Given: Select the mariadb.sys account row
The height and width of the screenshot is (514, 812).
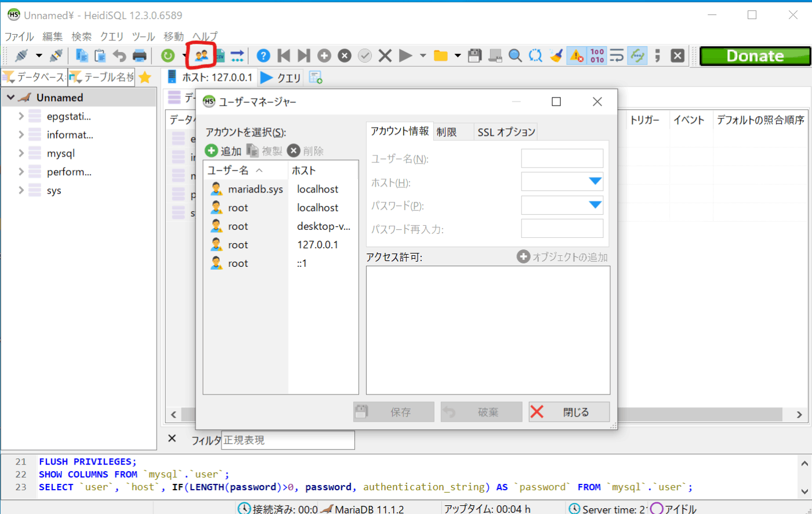Looking at the screenshot, I should pyautogui.click(x=281, y=189).
